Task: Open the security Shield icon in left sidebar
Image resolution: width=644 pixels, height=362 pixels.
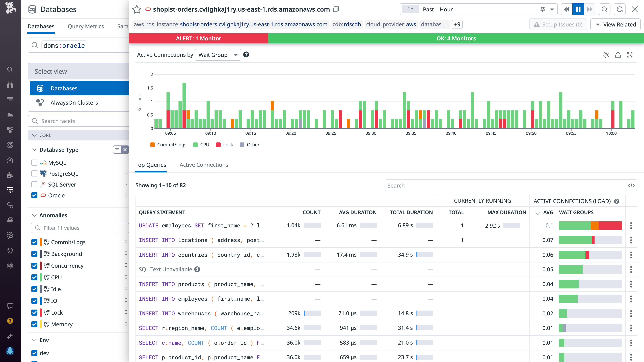Action: 10,251
